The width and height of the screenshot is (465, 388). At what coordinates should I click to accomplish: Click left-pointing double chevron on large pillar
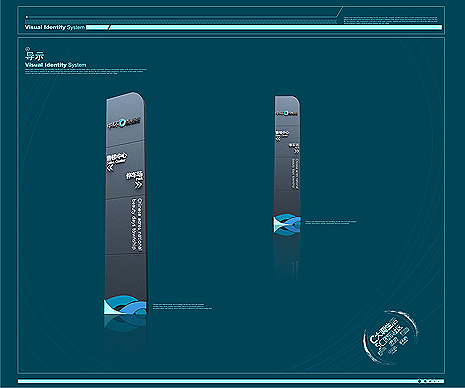(110, 168)
